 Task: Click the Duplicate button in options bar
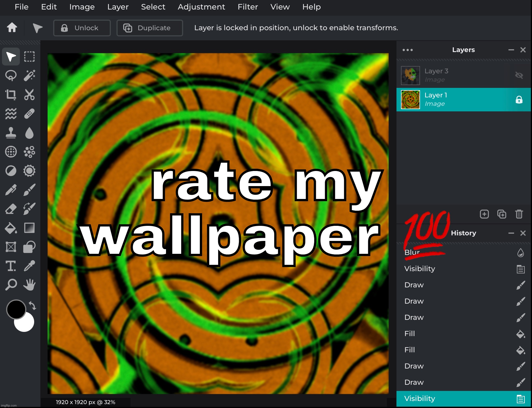point(150,28)
